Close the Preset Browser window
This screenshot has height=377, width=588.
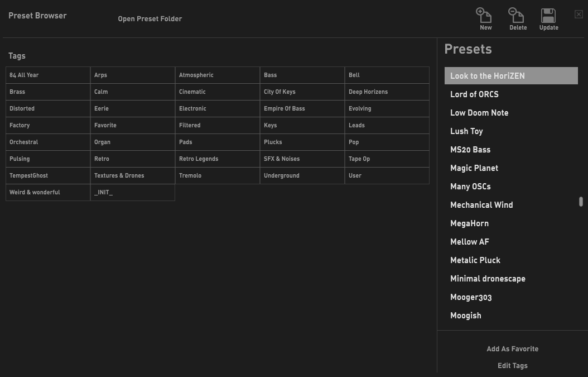(579, 15)
